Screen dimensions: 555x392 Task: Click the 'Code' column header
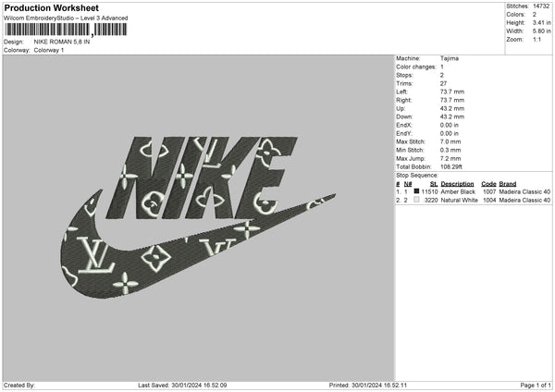pos(488,184)
